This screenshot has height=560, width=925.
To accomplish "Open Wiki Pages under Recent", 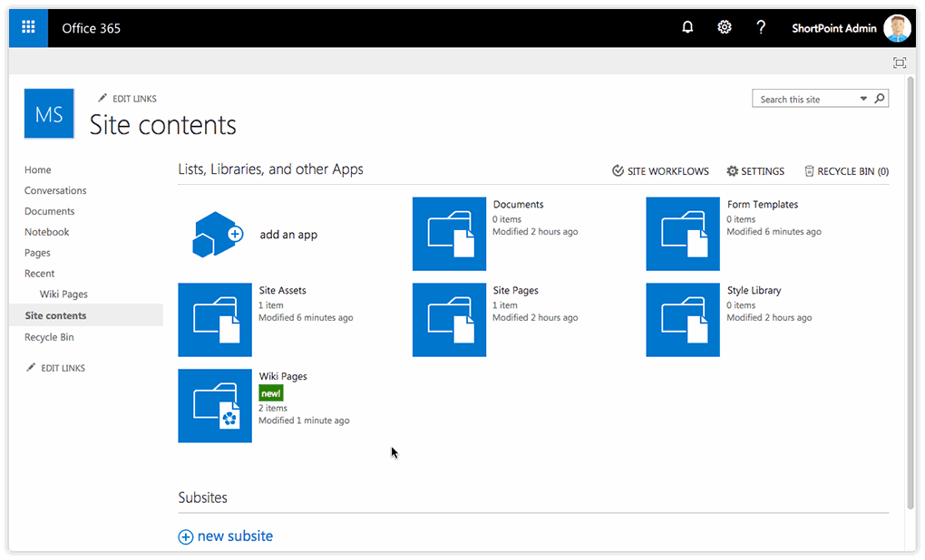I will (63, 294).
